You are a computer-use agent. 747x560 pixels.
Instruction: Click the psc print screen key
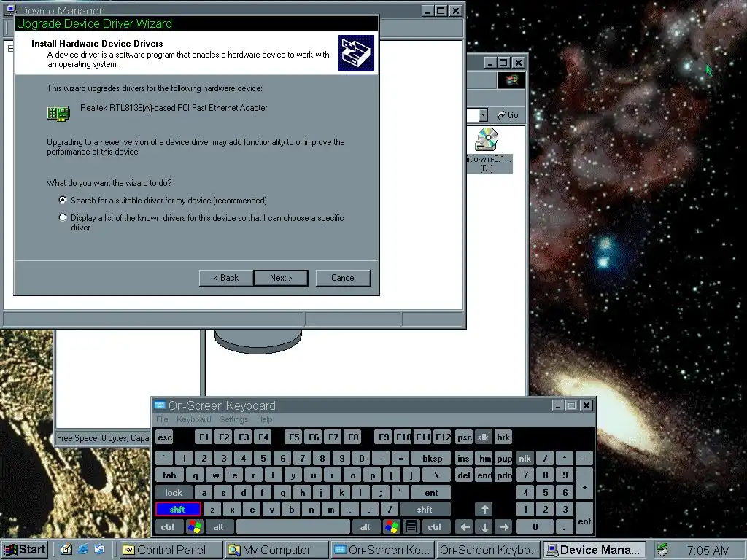(463, 437)
